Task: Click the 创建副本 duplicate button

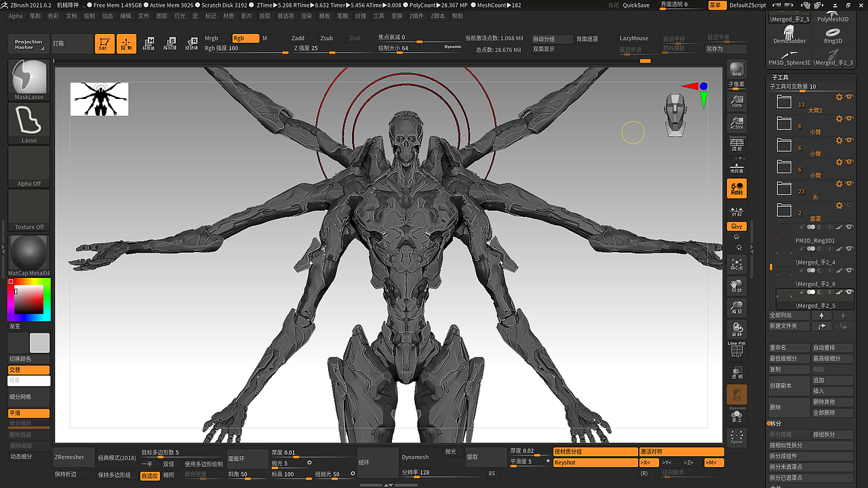Action: click(789, 386)
